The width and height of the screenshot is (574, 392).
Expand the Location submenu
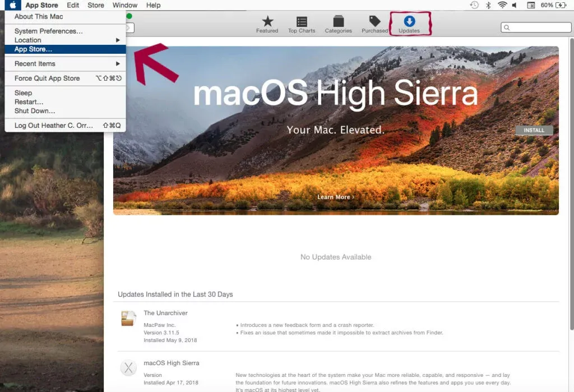[65, 40]
